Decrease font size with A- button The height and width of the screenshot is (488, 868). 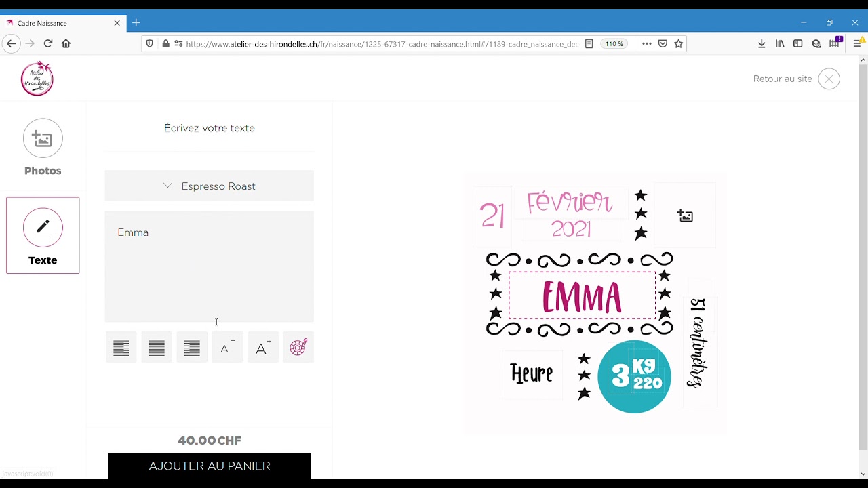227,348
